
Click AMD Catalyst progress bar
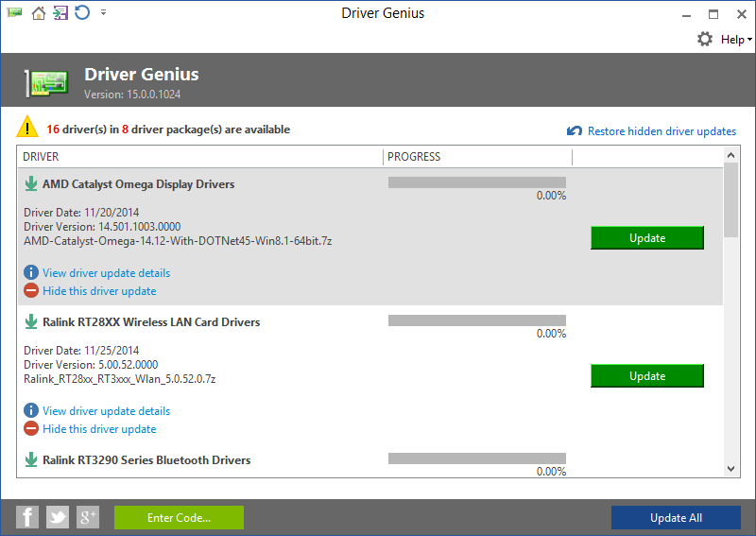[477, 182]
